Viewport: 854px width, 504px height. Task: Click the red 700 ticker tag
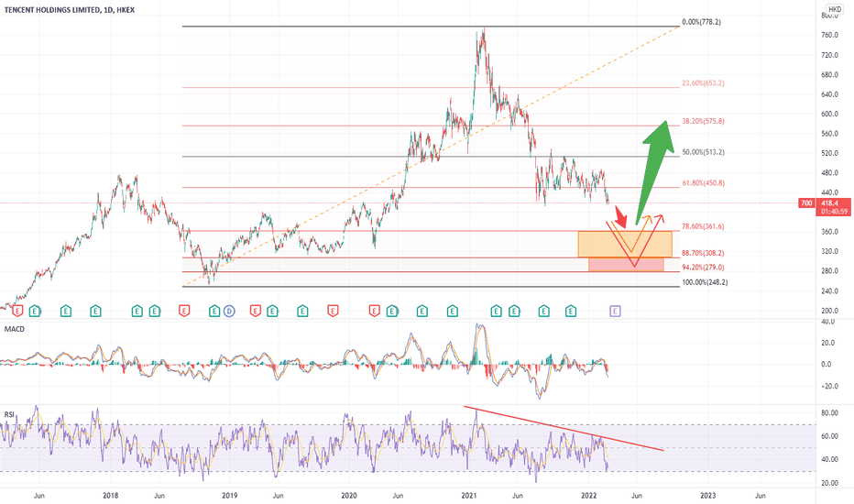point(806,203)
